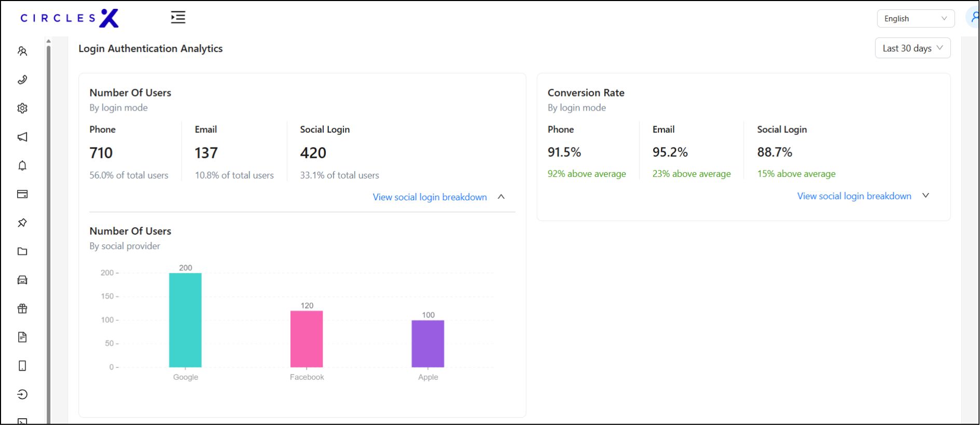Open the user profile avatar

(973, 18)
